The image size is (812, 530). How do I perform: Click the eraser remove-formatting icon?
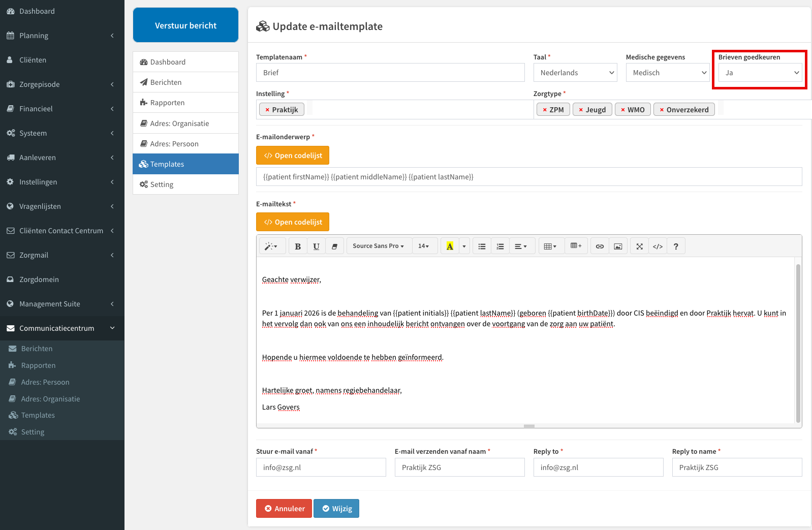(x=334, y=246)
